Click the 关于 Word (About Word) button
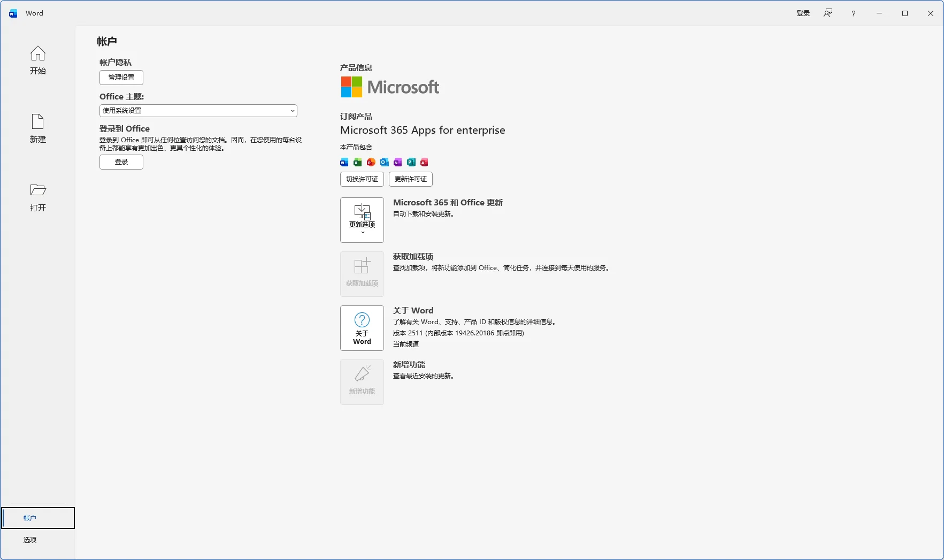The height and width of the screenshot is (560, 944). click(x=362, y=328)
